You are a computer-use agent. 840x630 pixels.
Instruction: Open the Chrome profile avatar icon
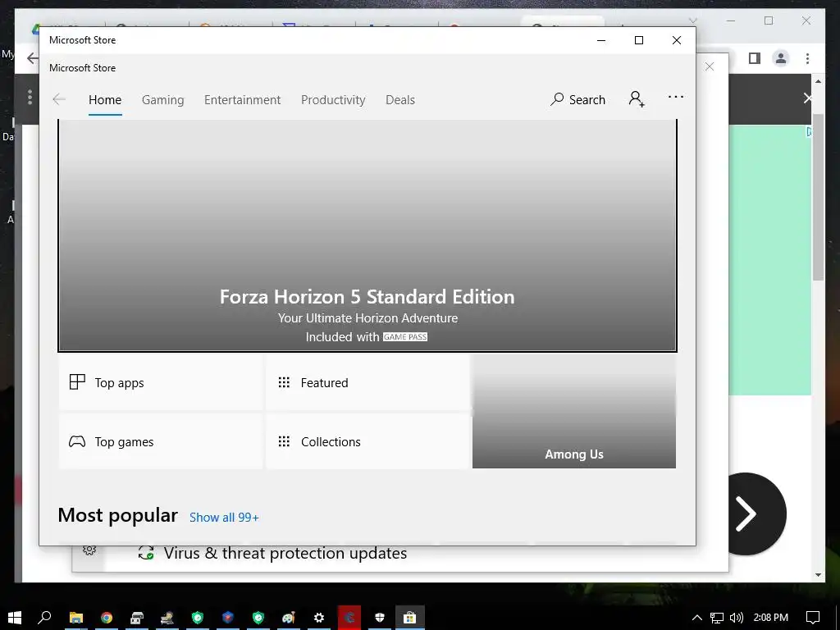pos(781,58)
